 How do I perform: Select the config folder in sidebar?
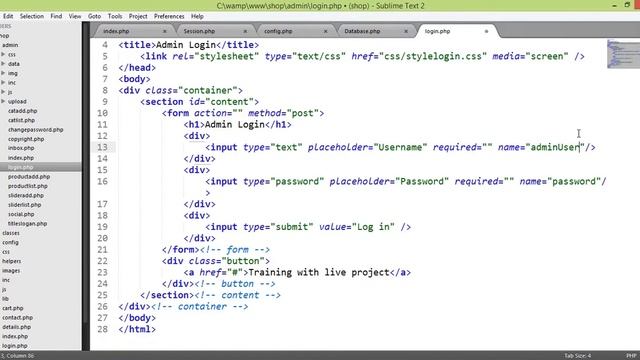[10, 242]
